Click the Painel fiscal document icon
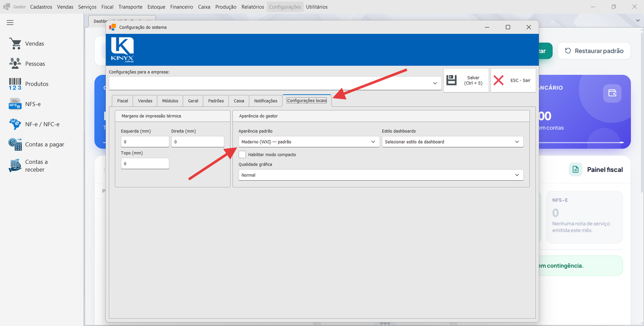 (x=576, y=169)
